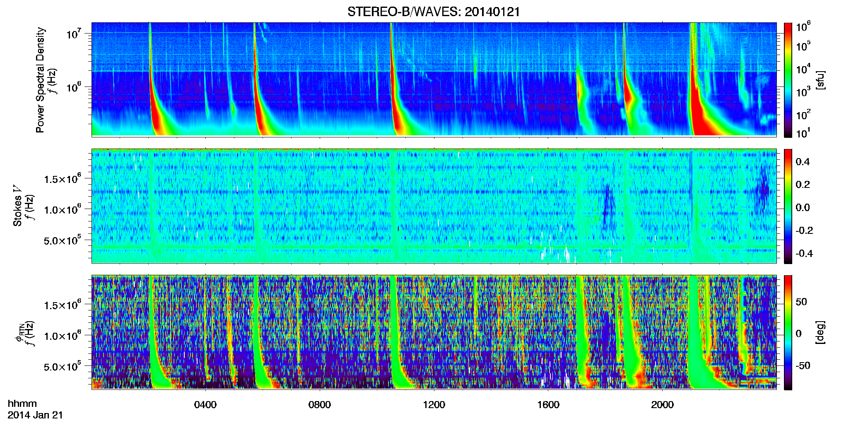The width and height of the screenshot is (868, 447).
Task: Click the hhmm time format label
Action: [22, 404]
